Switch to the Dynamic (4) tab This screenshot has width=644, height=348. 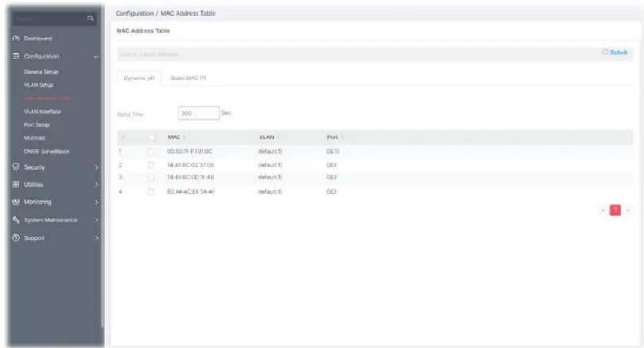click(x=139, y=78)
